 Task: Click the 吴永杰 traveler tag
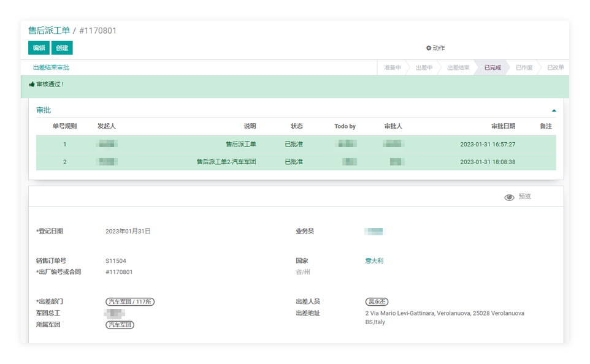pyautogui.click(x=377, y=301)
